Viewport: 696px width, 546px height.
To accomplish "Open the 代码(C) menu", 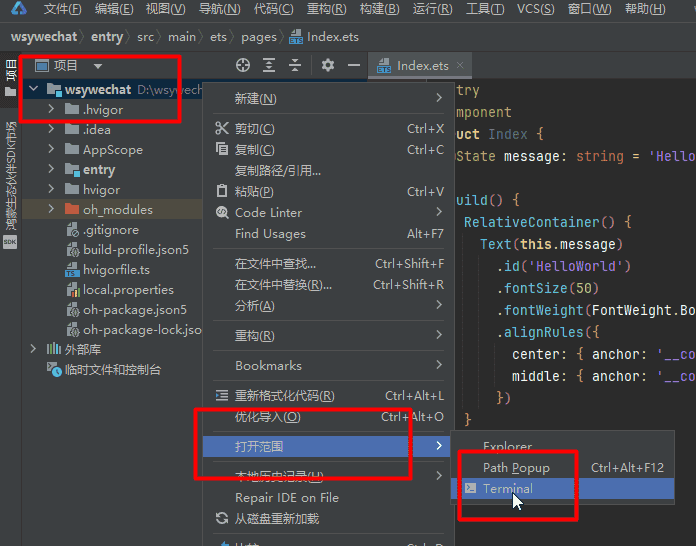I will pos(273,9).
